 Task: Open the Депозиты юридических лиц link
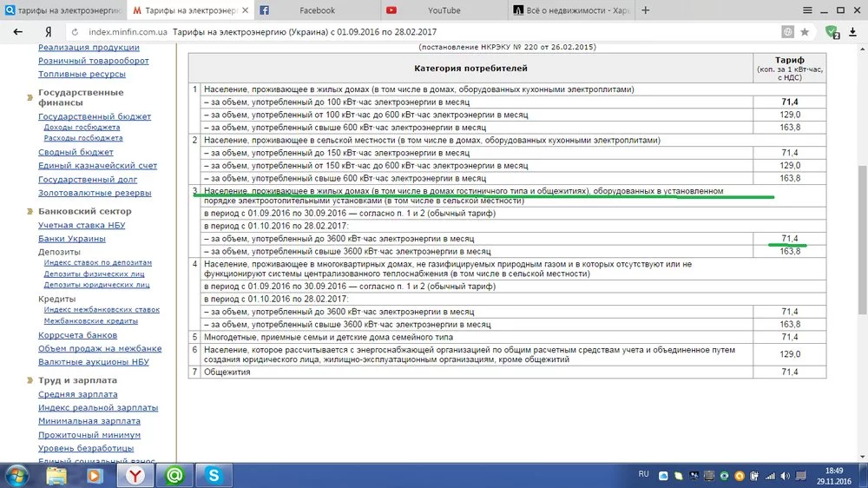coord(97,285)
